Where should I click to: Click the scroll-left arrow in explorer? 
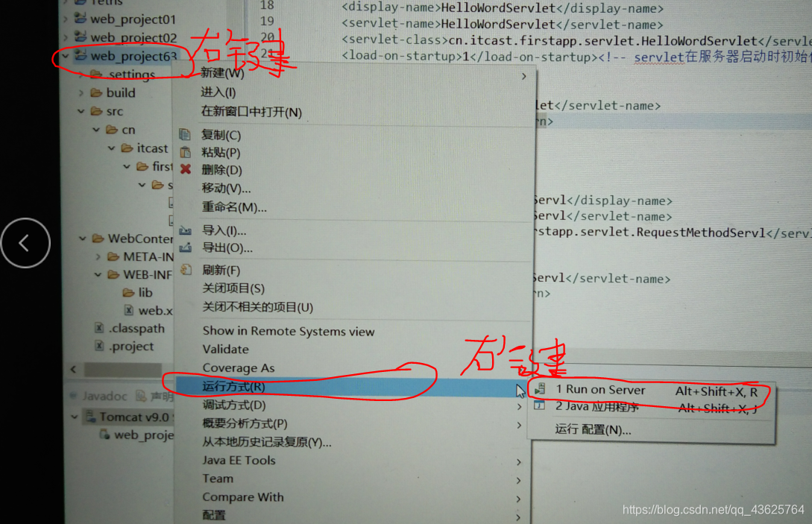(x=74, y=369)
